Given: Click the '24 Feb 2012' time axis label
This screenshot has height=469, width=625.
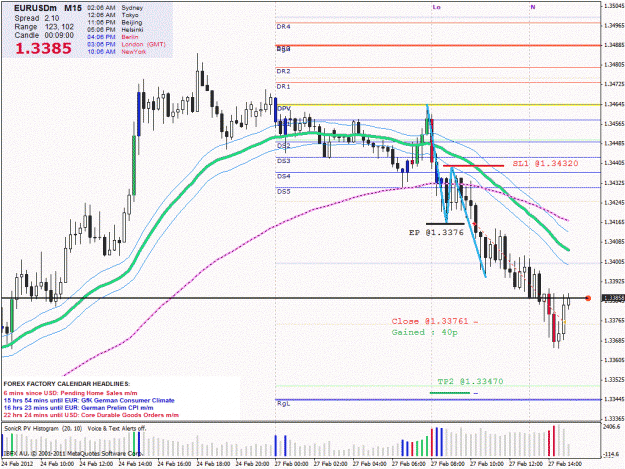Looking at the screenshot, I should [x=17, y=464].
